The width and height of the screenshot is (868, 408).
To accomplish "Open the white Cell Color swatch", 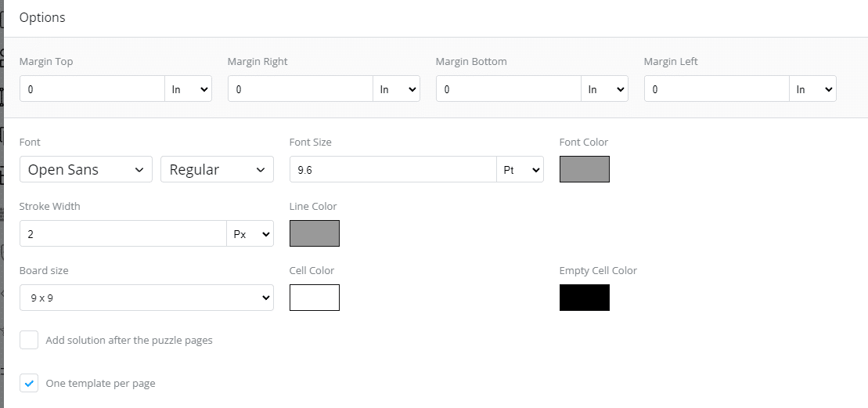I will tap(315, 298).
